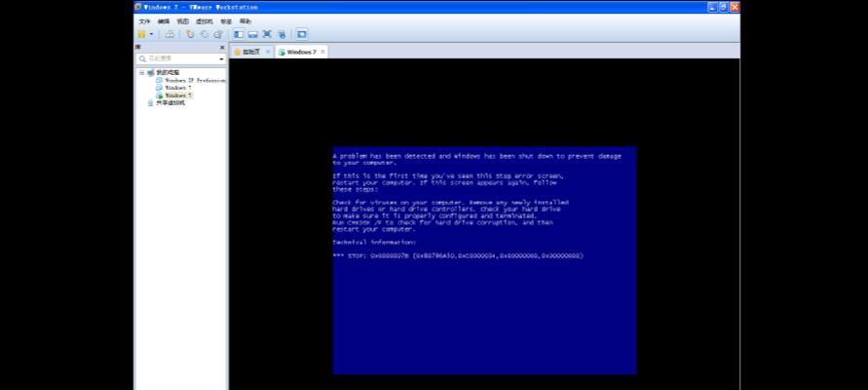Close the Windows 7 tab
The image size is (868, 390).
pos(322,52)
